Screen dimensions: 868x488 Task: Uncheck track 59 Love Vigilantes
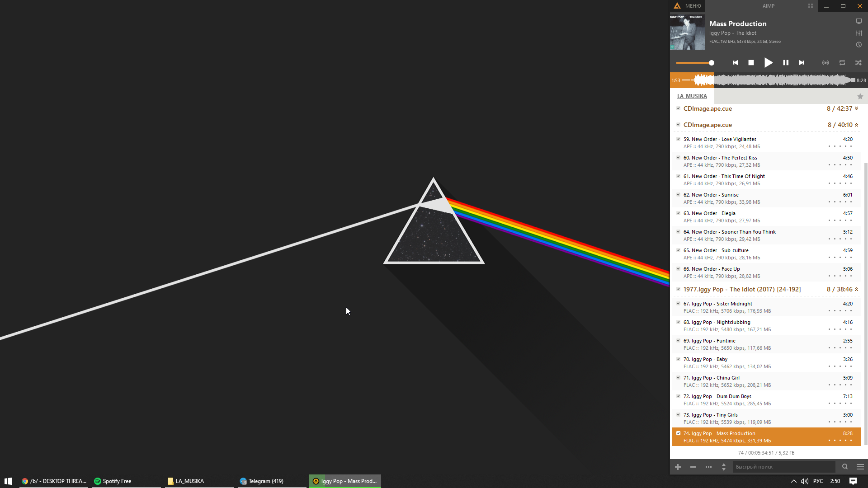pos(678,139)
